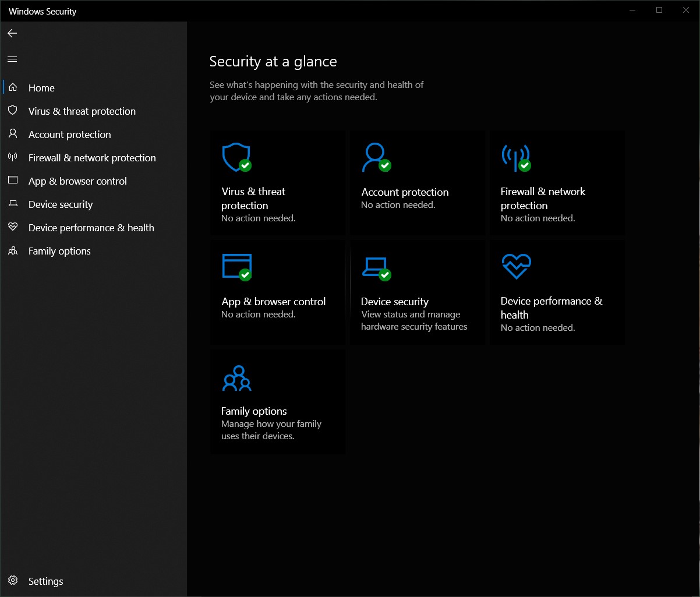Click 'No action needed.' under Device performance & health

[x=538, y=328]
